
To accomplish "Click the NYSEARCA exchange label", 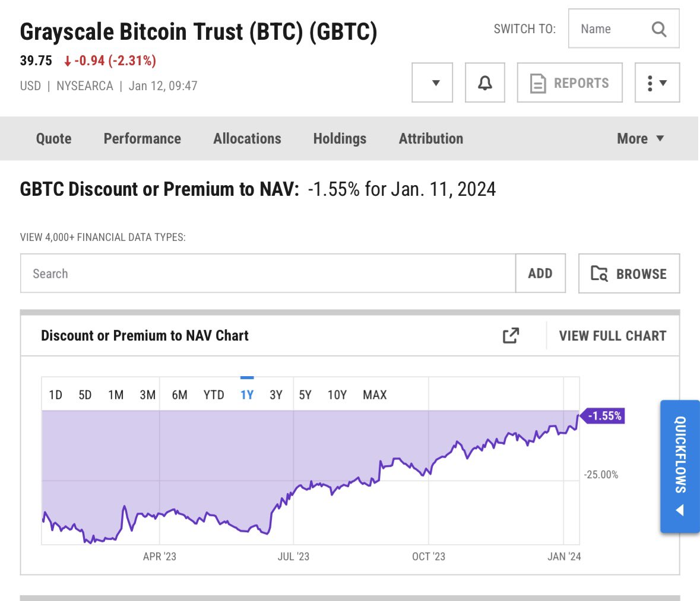I will click(x=85, y=85).
